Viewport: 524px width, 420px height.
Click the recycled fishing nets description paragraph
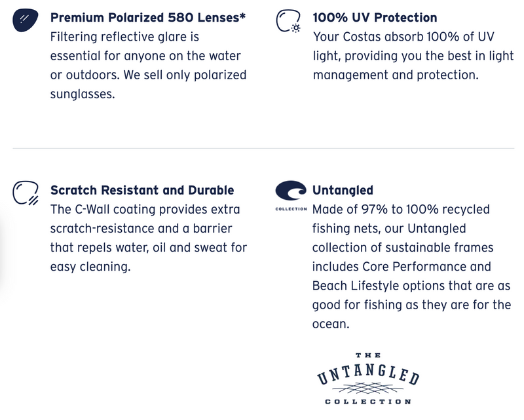(x=411, y=267)
